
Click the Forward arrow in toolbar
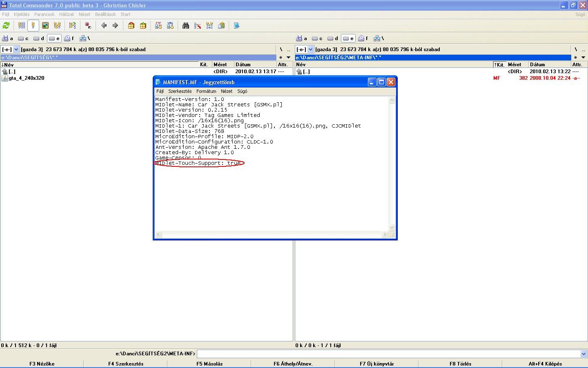click(115, 25)
